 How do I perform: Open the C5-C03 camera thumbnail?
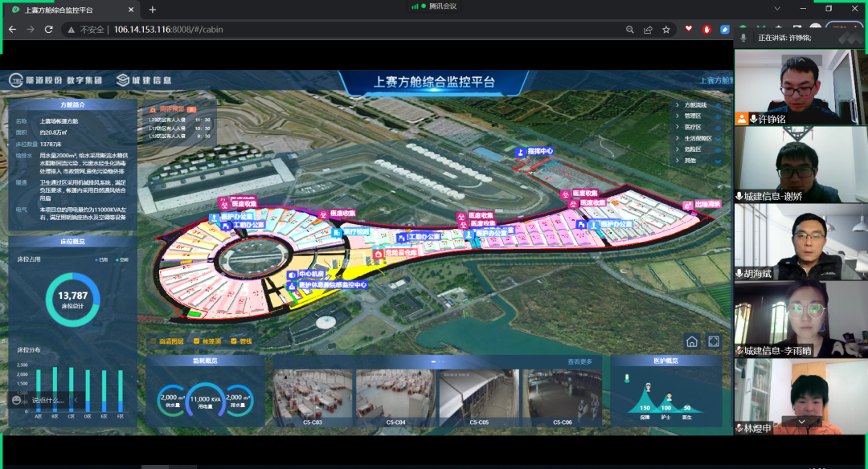pos(313,398)
